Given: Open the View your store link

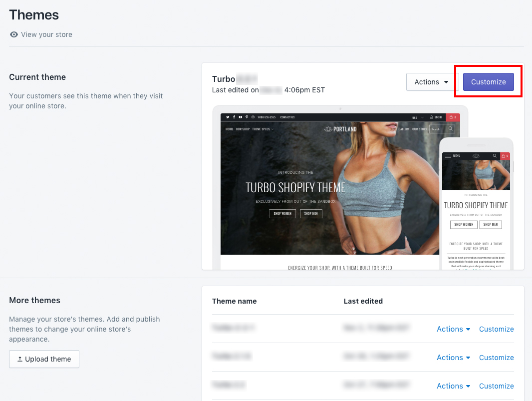Looking at the screenshot, I should (46, 34).
